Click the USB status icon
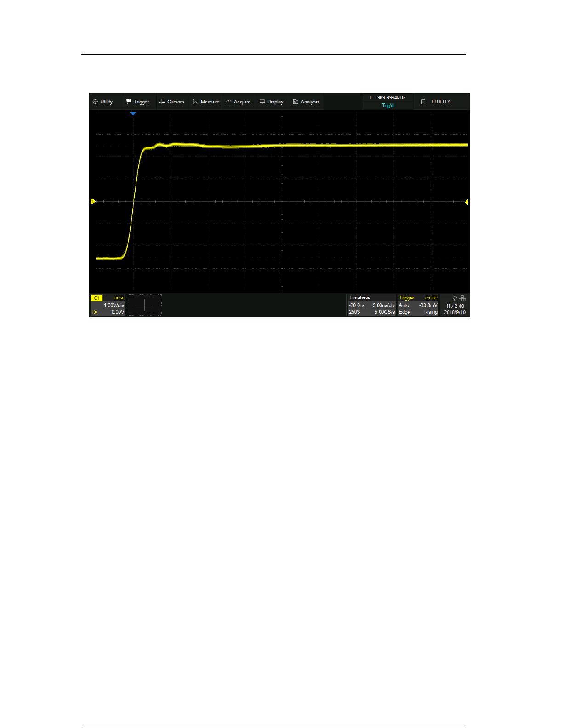This screenshot has width=563, height=728. coord(455,298)
